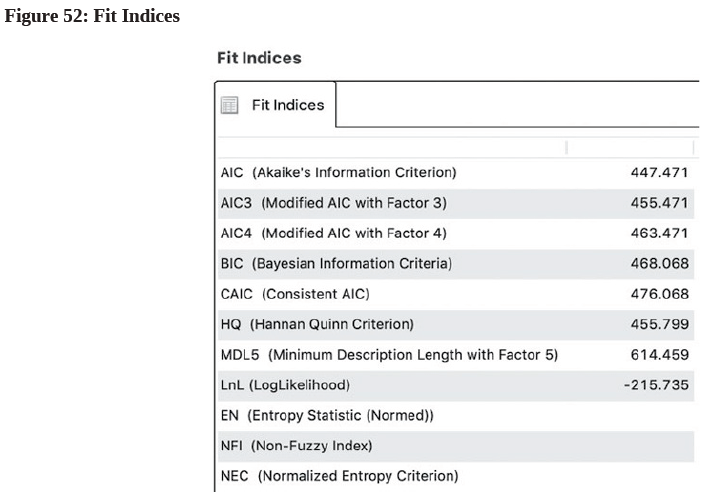Viewport: 707px width, 498px height.
Task: Click the BIC value 468.068
Action: point(659,263)
